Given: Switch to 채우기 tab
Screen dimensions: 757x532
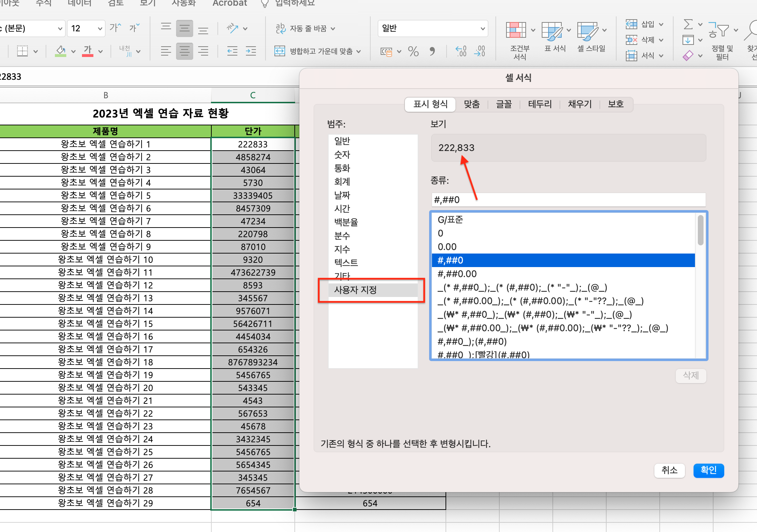Looking at the screenshot, I should 580,104.
